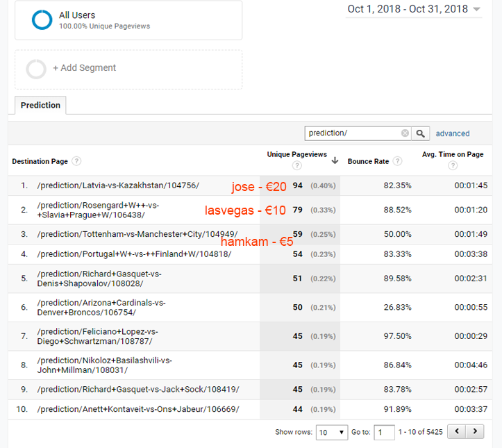This screenshot has height=448, width=502.
Task: Click the 00:03:38 average time value
Action: 471,254
